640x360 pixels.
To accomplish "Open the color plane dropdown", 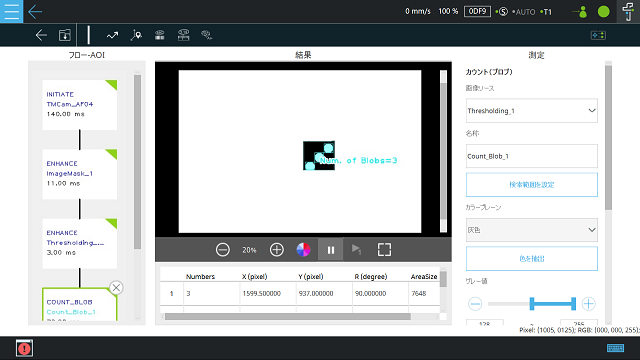I will coord(532,230).
